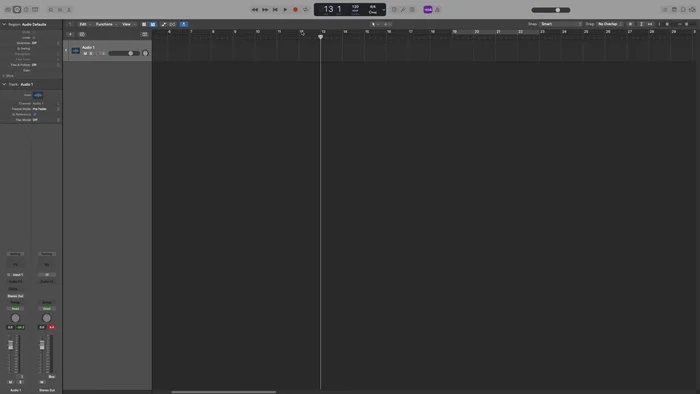This screenshot has height=394, width=700.
Task: Open the Left-click Tool pointer menu
Action: [x=375, y=24]
